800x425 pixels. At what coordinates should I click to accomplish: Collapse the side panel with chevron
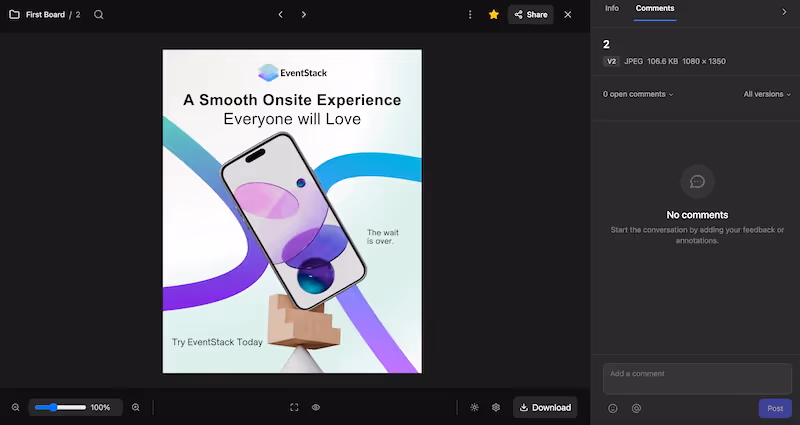(784, 12)
